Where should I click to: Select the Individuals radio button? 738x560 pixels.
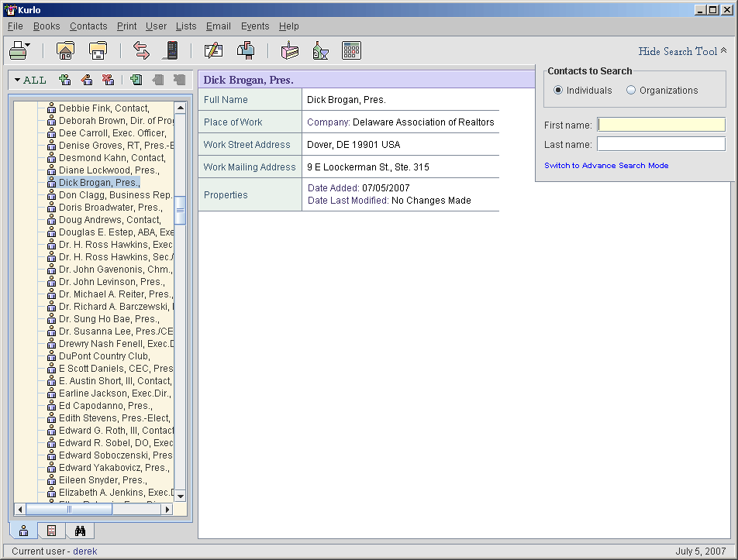point(558,91)
